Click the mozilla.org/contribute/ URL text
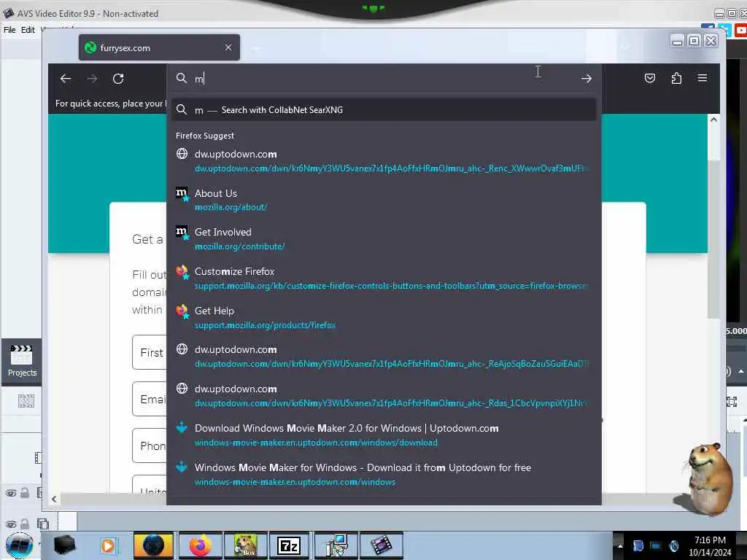This screenshot has height=560, width=747. coord(239,246)
